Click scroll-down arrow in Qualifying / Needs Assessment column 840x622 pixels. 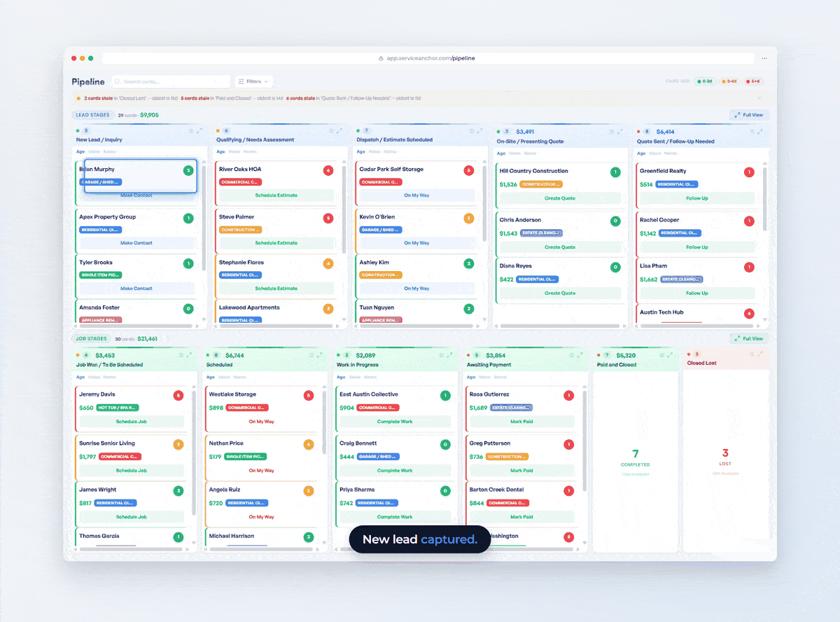point(345,320)
